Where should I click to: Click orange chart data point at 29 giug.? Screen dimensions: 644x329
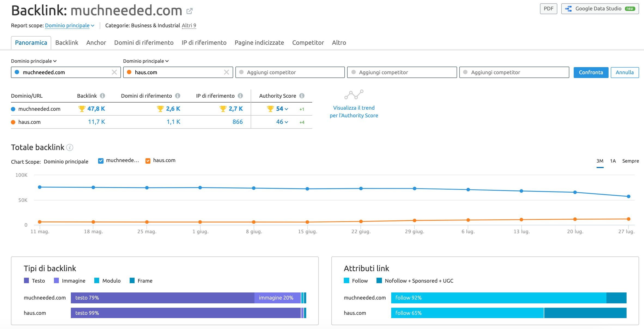[x=414, y=220]
